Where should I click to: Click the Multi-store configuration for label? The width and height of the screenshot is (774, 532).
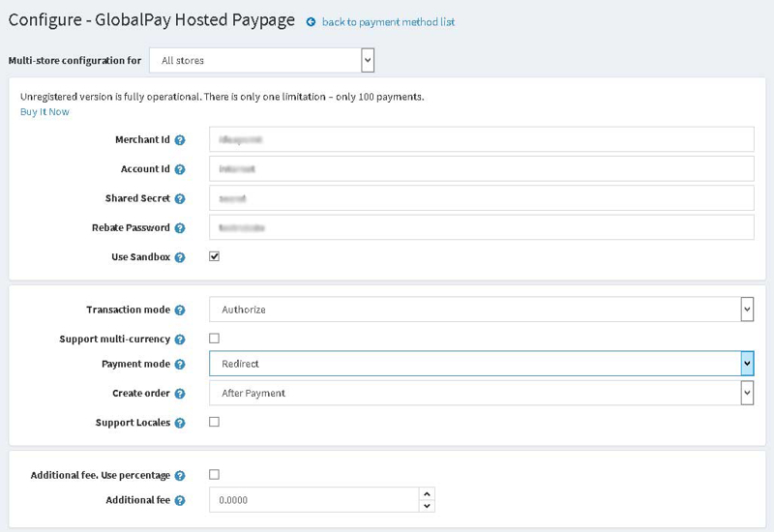coord(74,61)
